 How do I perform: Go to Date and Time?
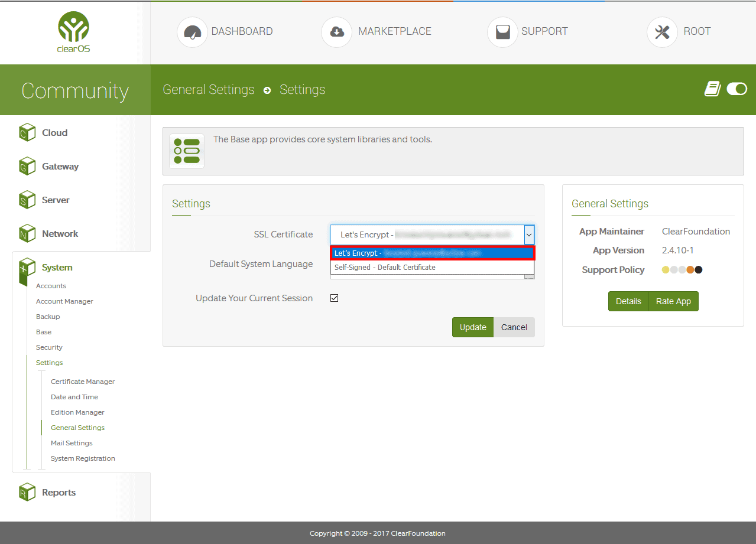coord(74,397)
